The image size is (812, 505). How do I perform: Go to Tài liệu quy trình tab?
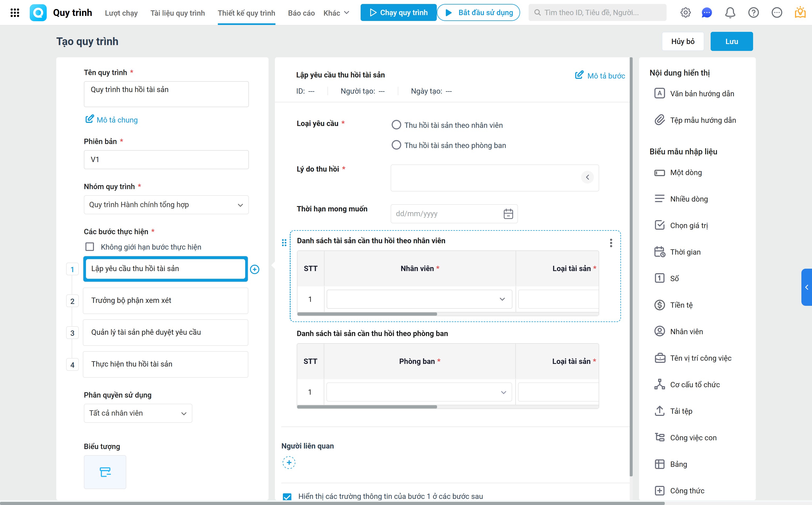tap(178, 13)
